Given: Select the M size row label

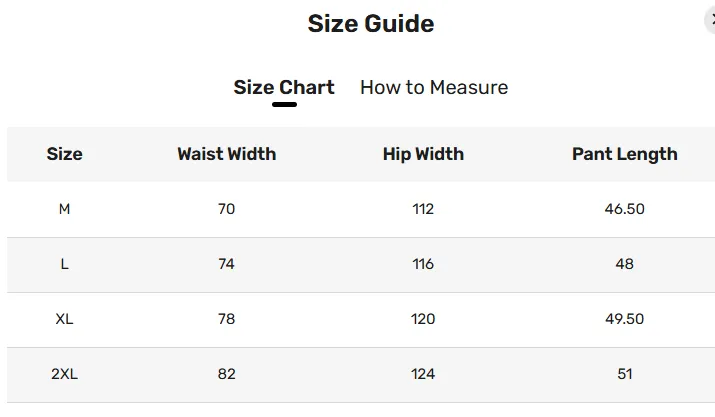Looking at the screenshot, I should pos(64,209).
